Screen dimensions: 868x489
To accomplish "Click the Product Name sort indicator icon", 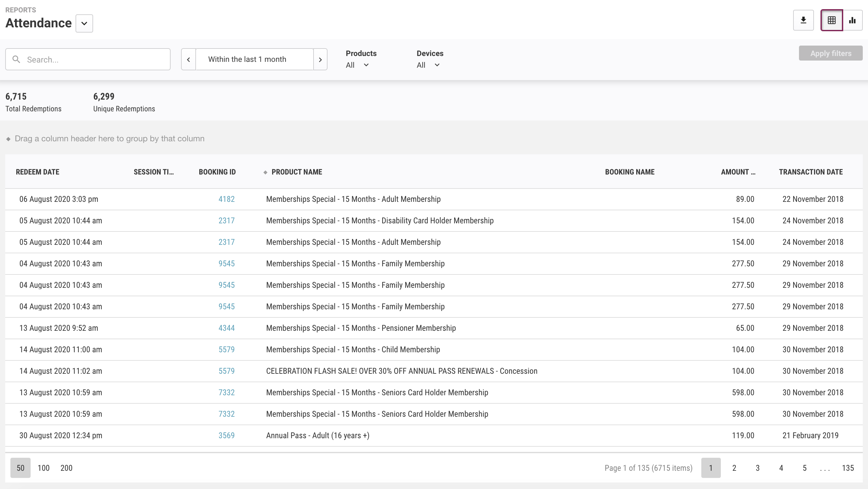I will pyautogui.click(x=265, y=172).
